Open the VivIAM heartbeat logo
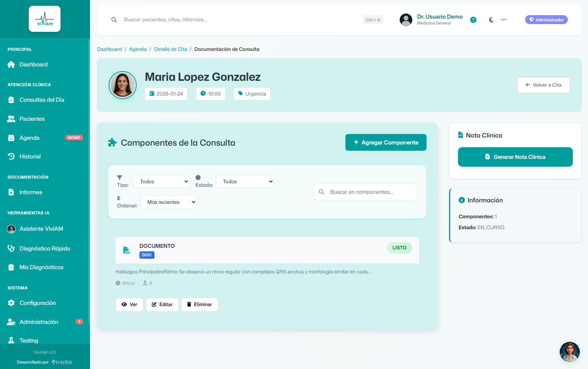The image size is (588, 369). [x=44, y=18]
